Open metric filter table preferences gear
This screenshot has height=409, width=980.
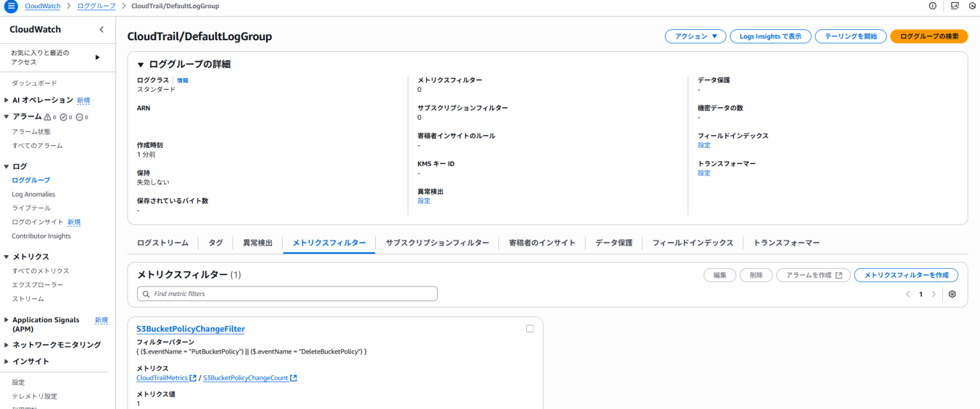pos(952,294)
